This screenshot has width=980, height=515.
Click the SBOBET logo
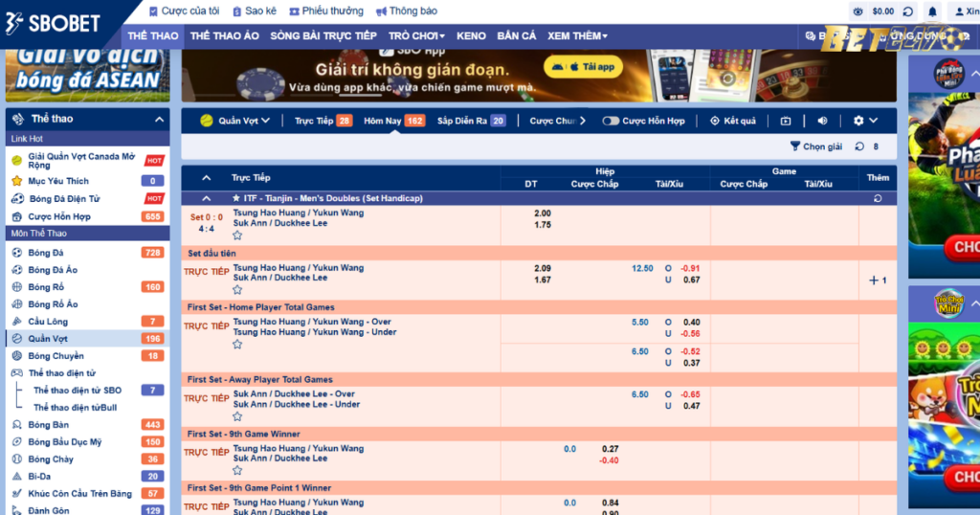click(54, 24)
